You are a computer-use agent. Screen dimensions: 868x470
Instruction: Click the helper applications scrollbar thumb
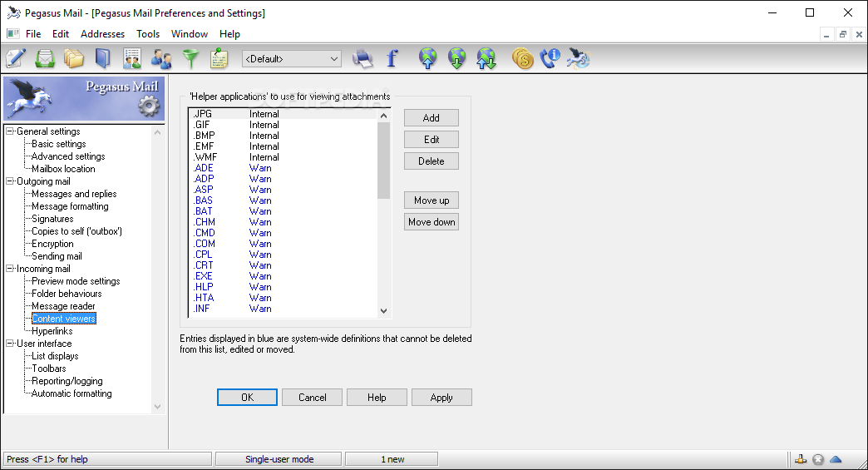(x=383, y=161)
